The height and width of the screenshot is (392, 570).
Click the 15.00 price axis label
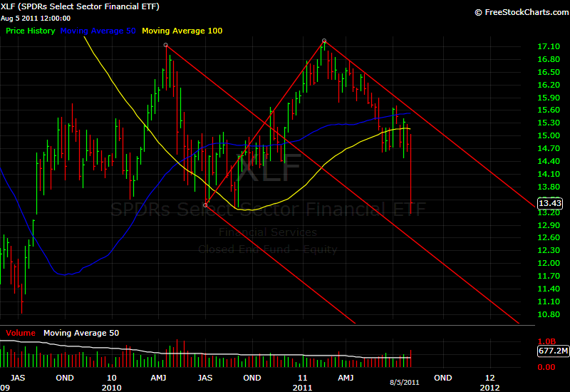[549, 135]
